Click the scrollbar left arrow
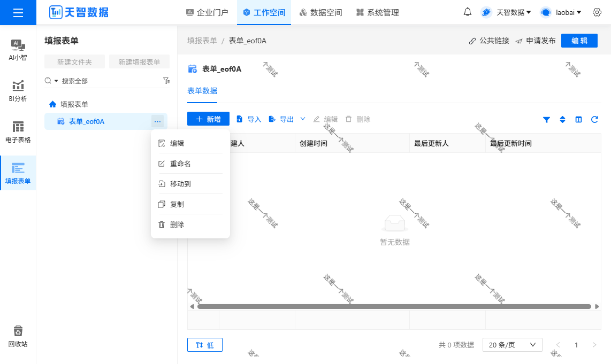 click(x=192, y=306)
